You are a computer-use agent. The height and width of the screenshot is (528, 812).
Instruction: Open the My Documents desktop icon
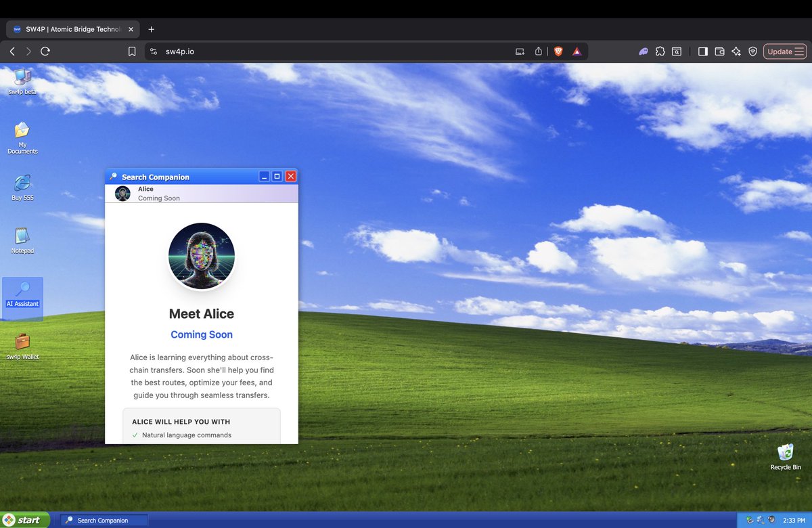tap(22, 137)
